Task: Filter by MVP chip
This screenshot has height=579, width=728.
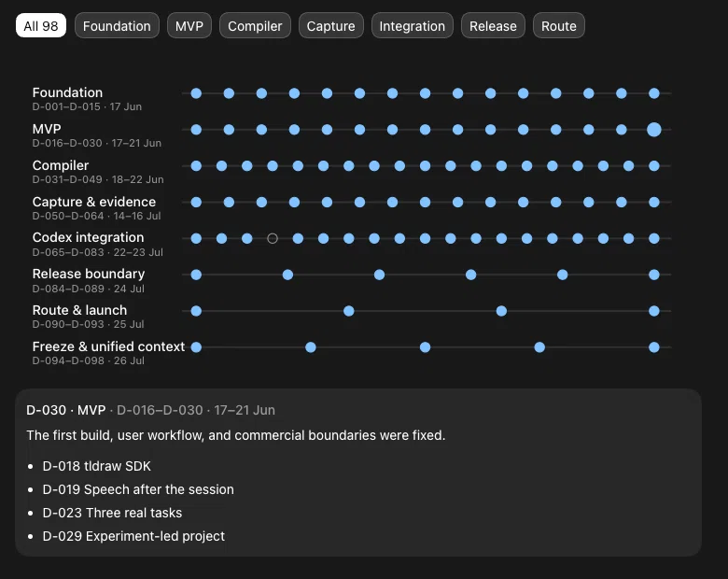Action: (189, 26)
